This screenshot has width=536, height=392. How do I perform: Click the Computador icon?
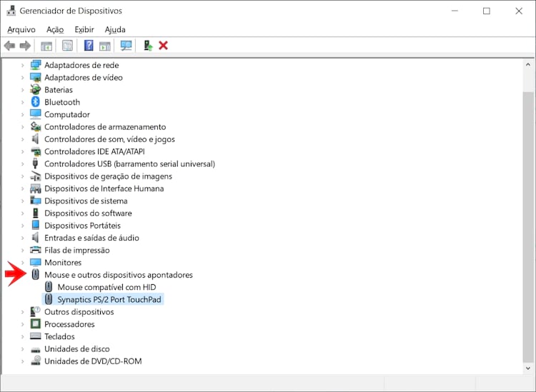(x=35, y=114)
